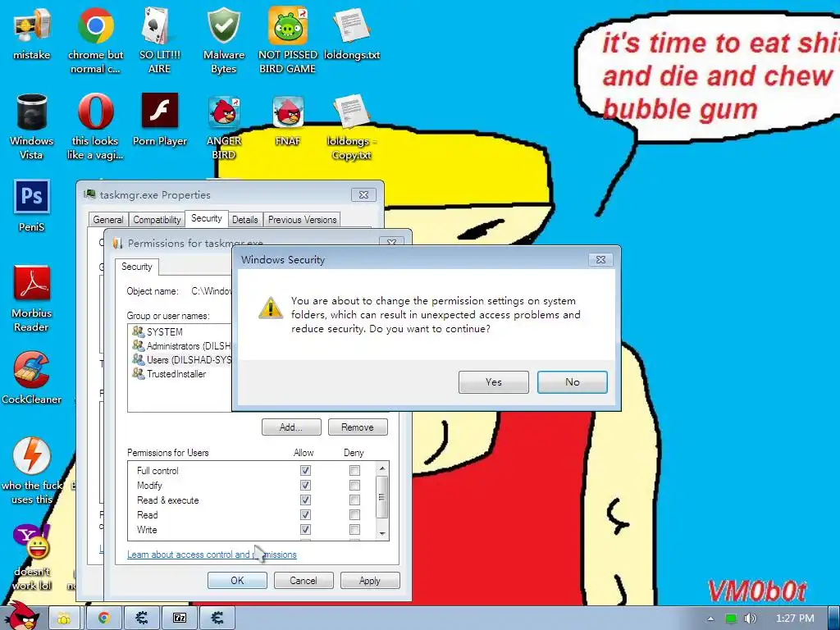This screenshot has height=630, width=840.
Task: Open Windows Vista recycle bin icon
Action: tap(32, 127)
